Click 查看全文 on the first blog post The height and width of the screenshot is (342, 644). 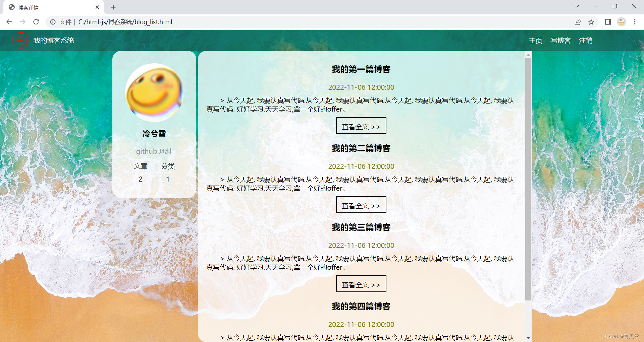click(361, 126)
